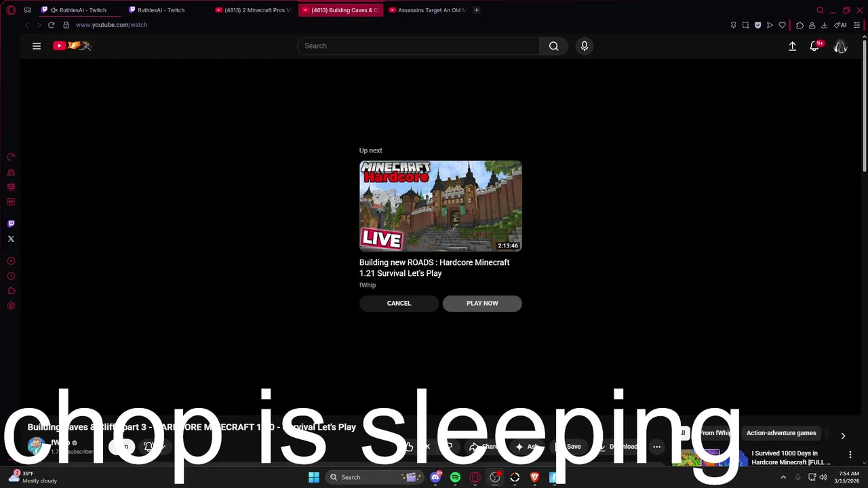This screenshot has width=868, height=488.
Task: Go back to the previous page
Action: 26,25
